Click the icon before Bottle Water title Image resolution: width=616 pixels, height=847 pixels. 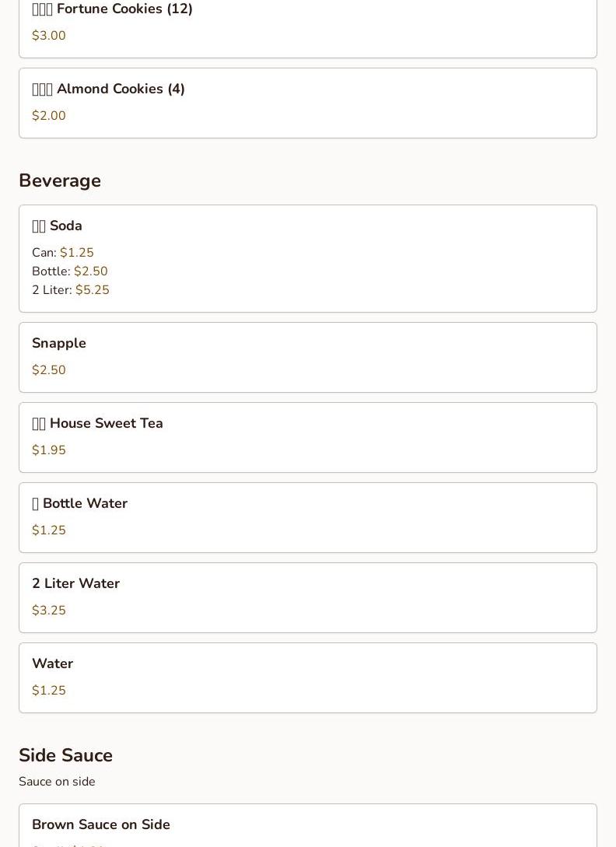pos(35,504)
